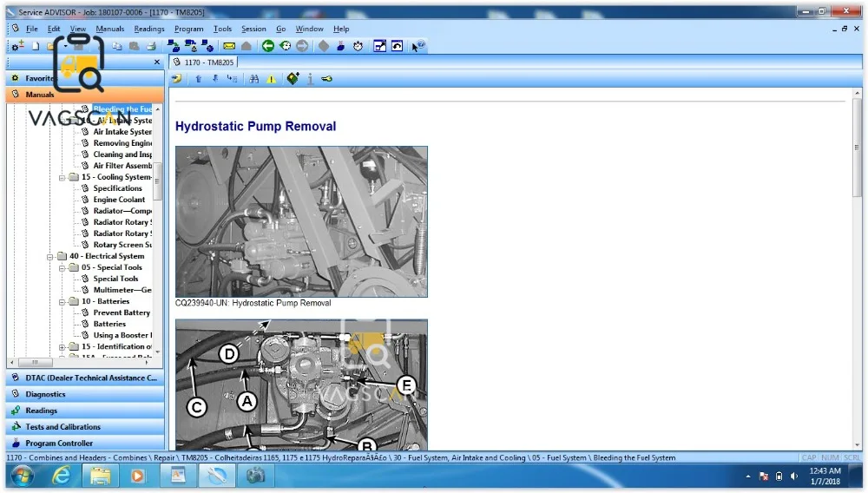Click the yellow envelope mail icon
Image resolution: width=868 pixels, height=493 pixels.
[229, 46]
